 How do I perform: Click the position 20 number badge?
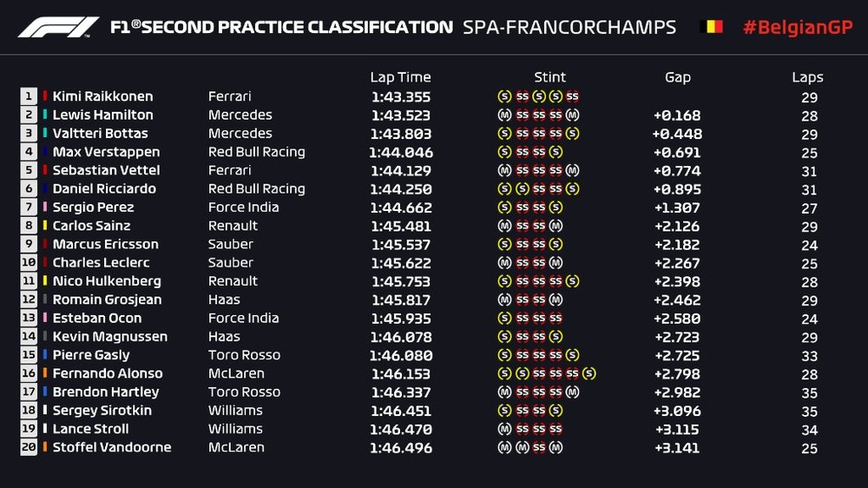pyautogui.click(x=29, y=447)
